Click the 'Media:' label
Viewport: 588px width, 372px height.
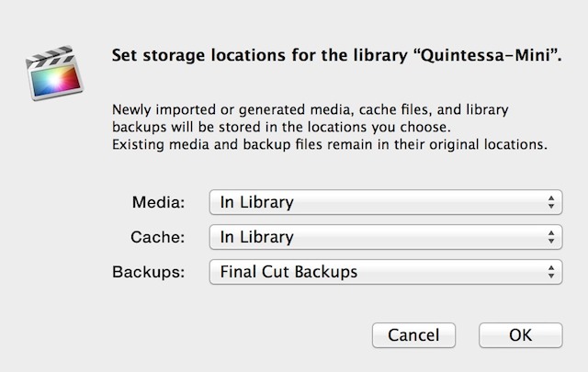158,202
